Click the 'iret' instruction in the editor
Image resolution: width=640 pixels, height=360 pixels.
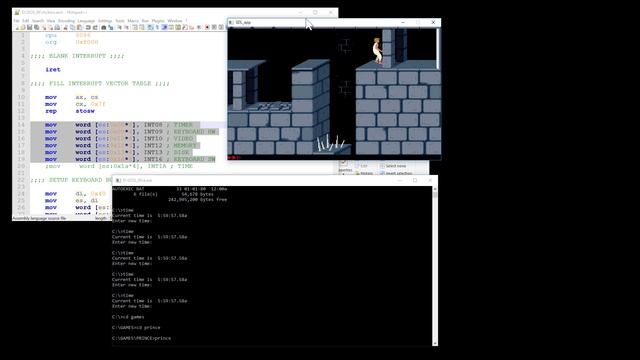click(53, 70)
